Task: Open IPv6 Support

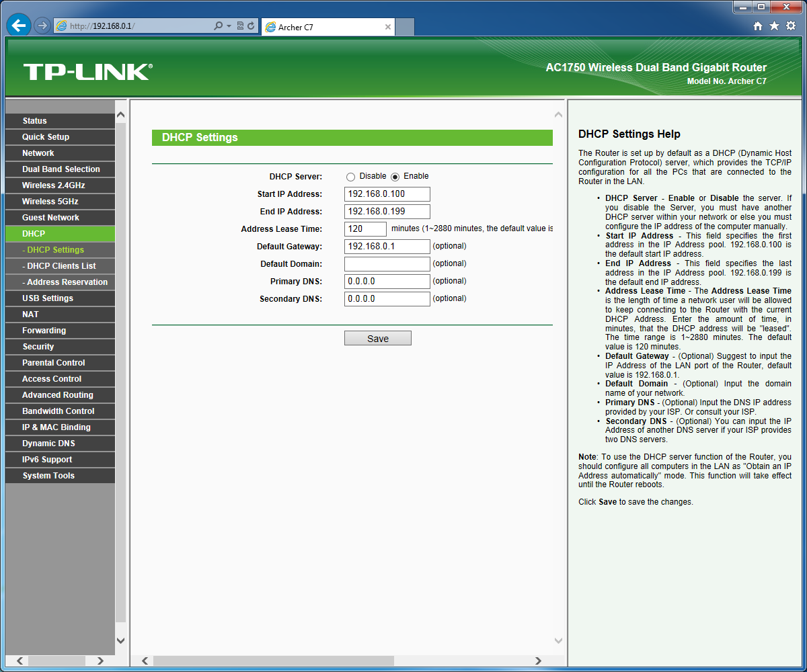Action: [60, 460]
